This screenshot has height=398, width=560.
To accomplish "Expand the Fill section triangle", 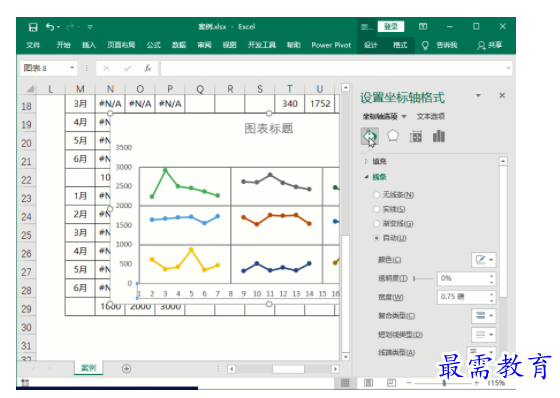I will pyautogui.click(x=366, y=161).
